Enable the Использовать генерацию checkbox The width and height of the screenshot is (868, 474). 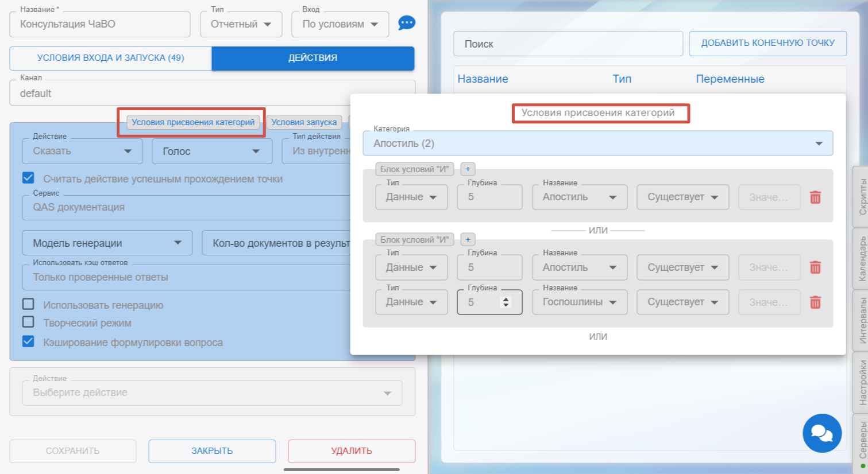pyautogui.click(x=28, y=304)
